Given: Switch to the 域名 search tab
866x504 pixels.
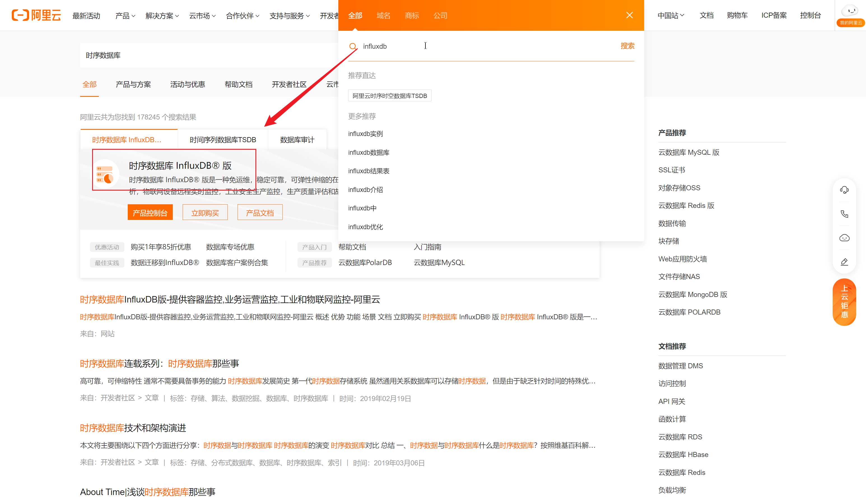Looking at the screenshot, I should tap(383, 15).
